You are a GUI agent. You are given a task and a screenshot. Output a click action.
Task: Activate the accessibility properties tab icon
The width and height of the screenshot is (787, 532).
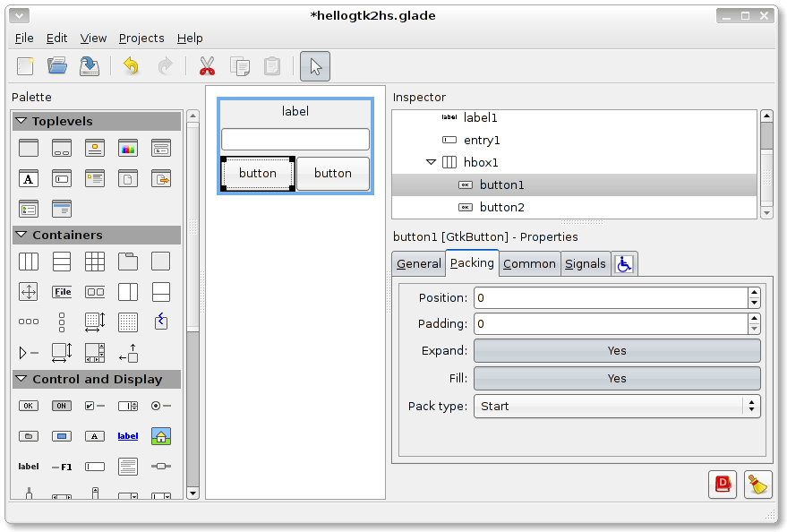[624, 262]
